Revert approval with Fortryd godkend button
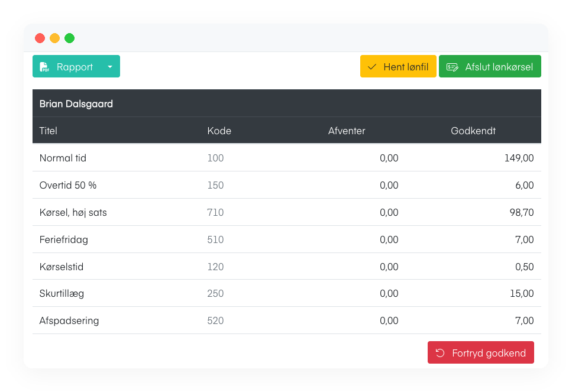This screenshot has height=392, width=572. pos(481,352)
